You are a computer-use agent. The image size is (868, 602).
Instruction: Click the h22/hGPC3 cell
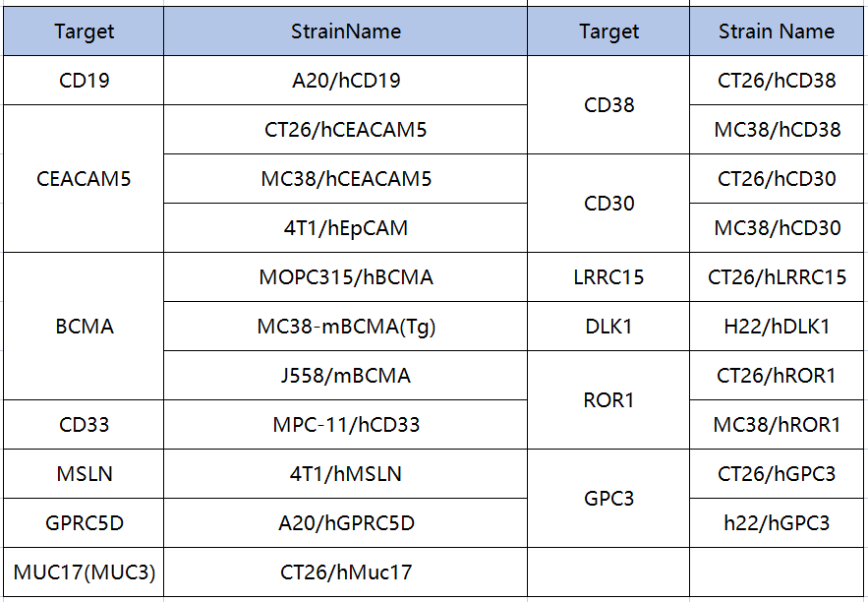(777, 523)
